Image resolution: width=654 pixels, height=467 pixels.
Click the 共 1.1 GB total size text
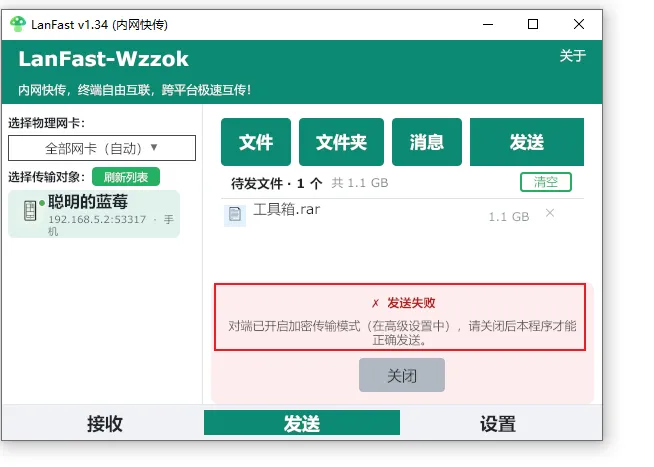click(360, 183)
